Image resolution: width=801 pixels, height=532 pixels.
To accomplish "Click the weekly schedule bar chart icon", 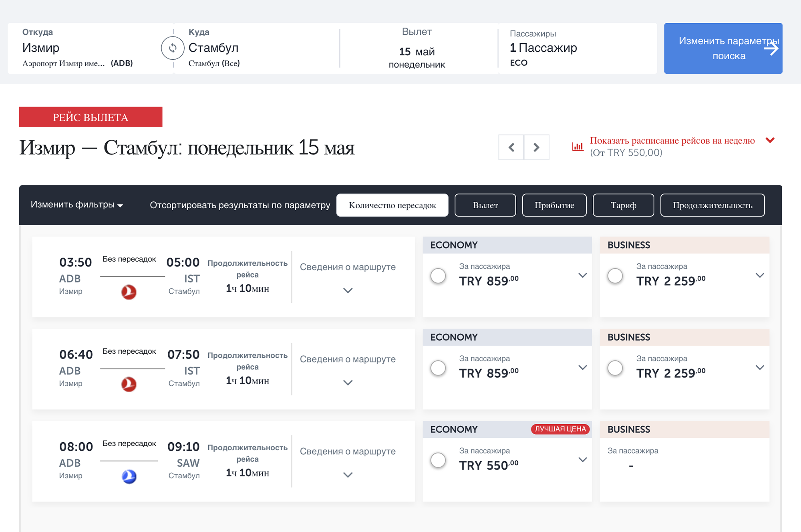I will point(578,147).
